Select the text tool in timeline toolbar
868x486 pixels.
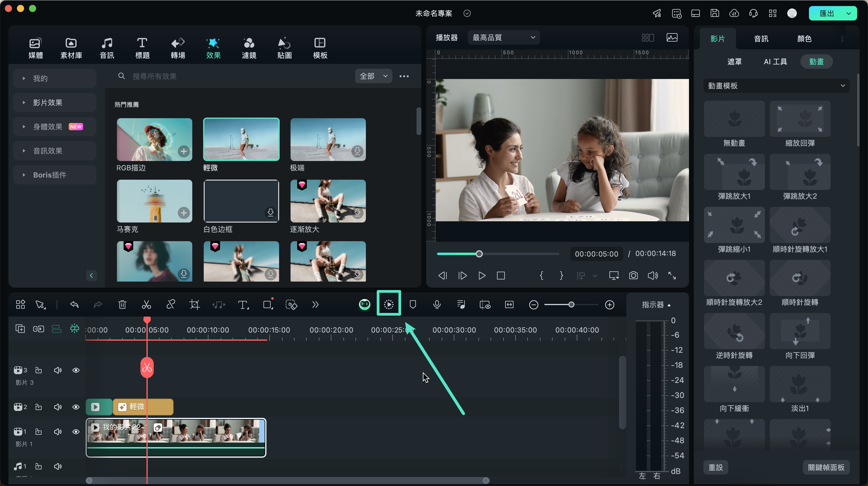[x=243, y=305]
